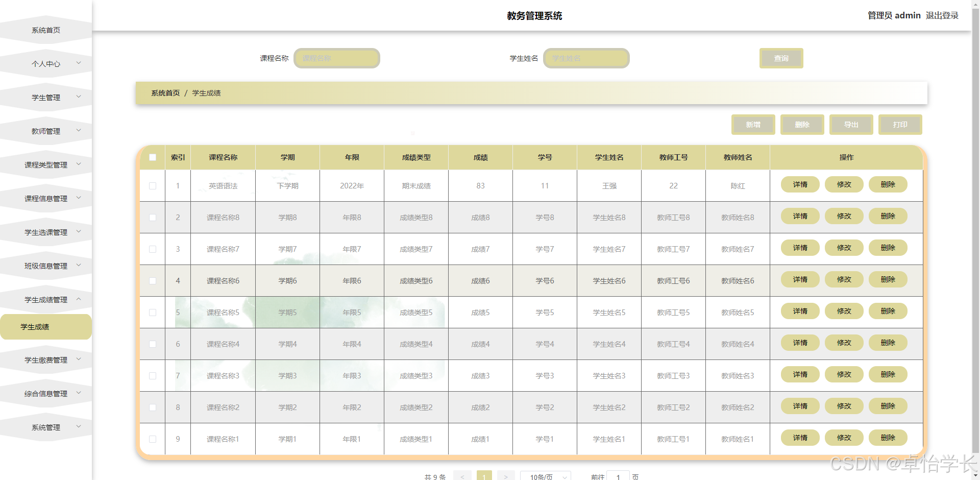Click 修改 for 课程名称8 row
This screenshot has height=480, width=980.
point(844,216)
